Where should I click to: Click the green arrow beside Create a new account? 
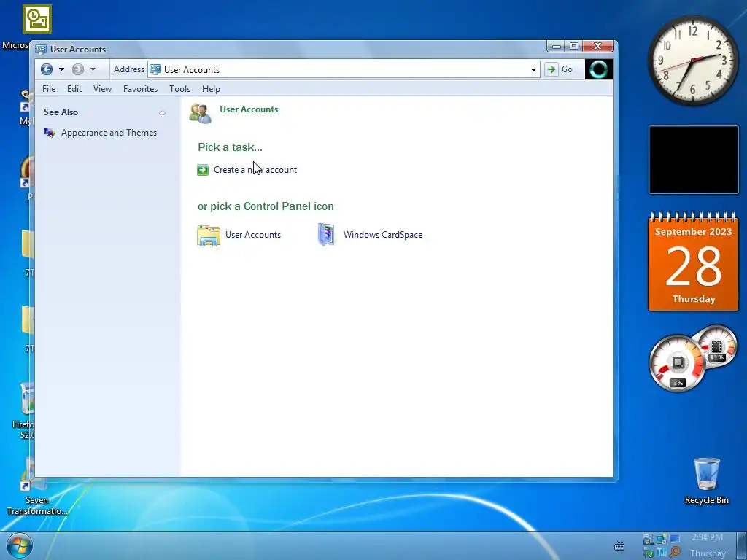203,170
